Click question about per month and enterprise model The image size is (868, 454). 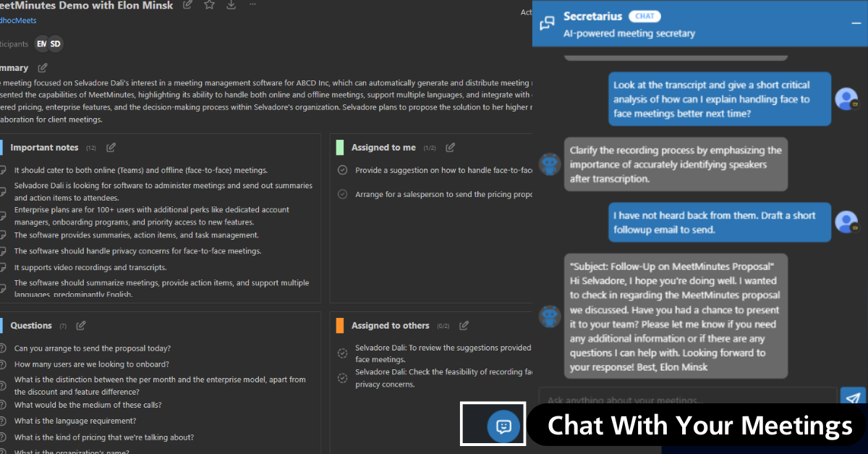[x=160, y=385]
